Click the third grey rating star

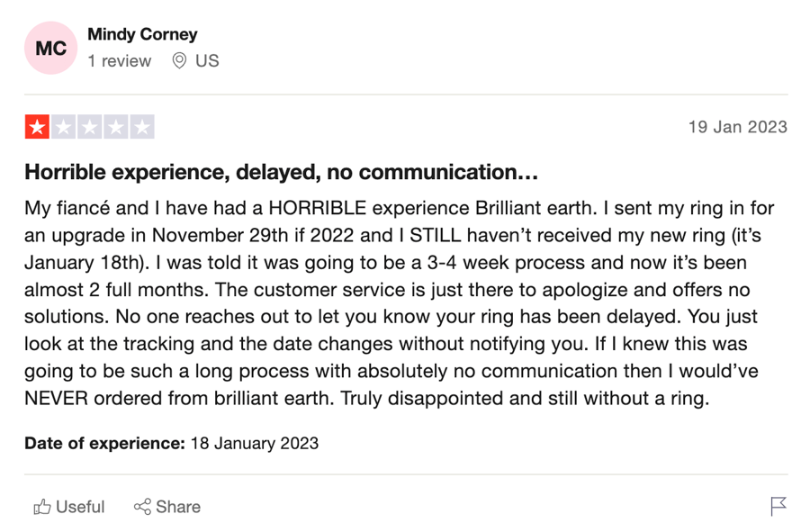90,127
